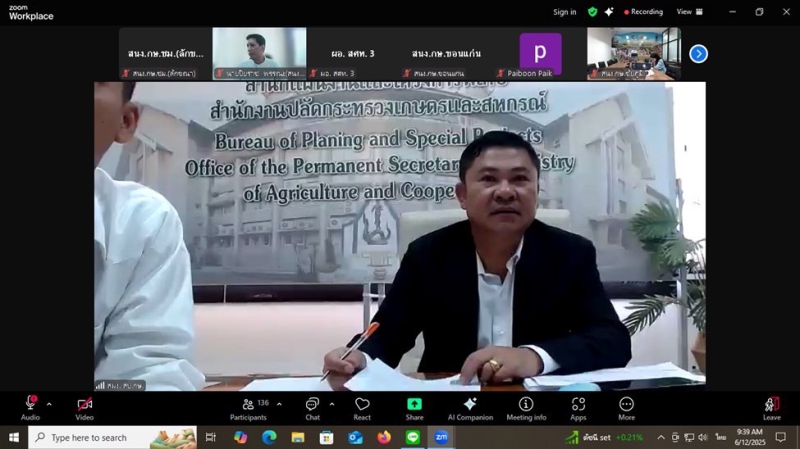Expand the audio options caret
800x449 pixels.
click(49, 404)
